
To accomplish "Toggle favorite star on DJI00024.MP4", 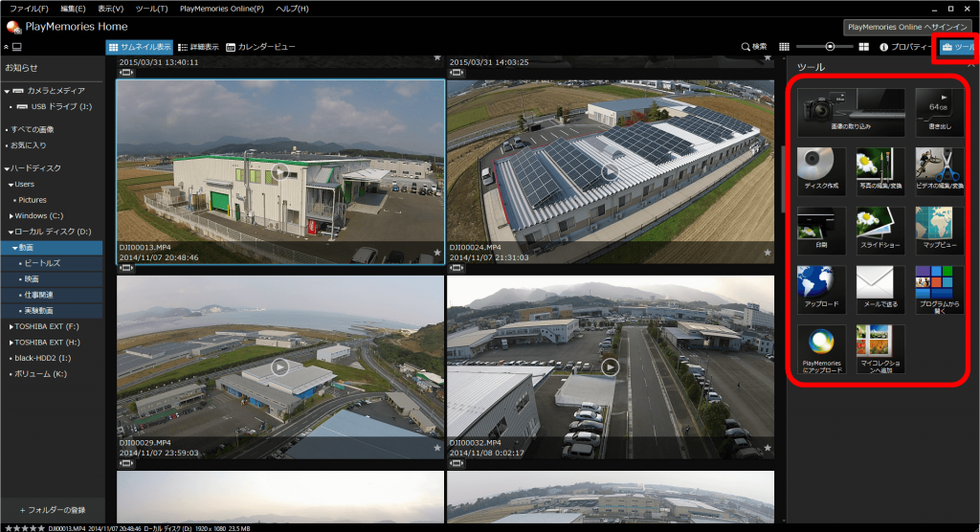I will 768,253.
